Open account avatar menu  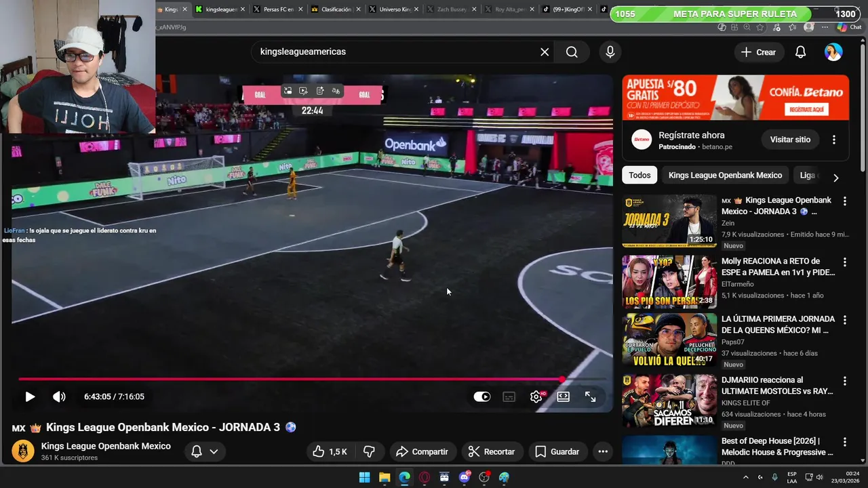click(833, 52)
